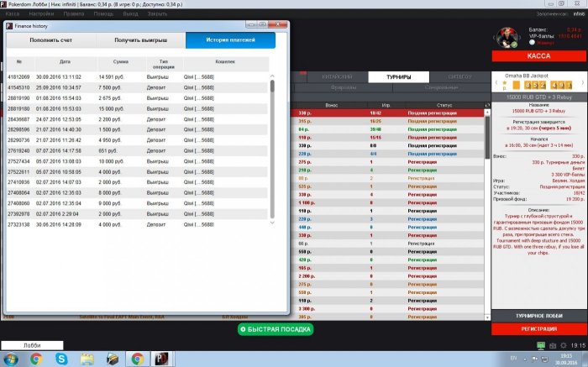The image size is (588, 367).
Task: Click the Finance history window title icon
Action: [9, 26]
